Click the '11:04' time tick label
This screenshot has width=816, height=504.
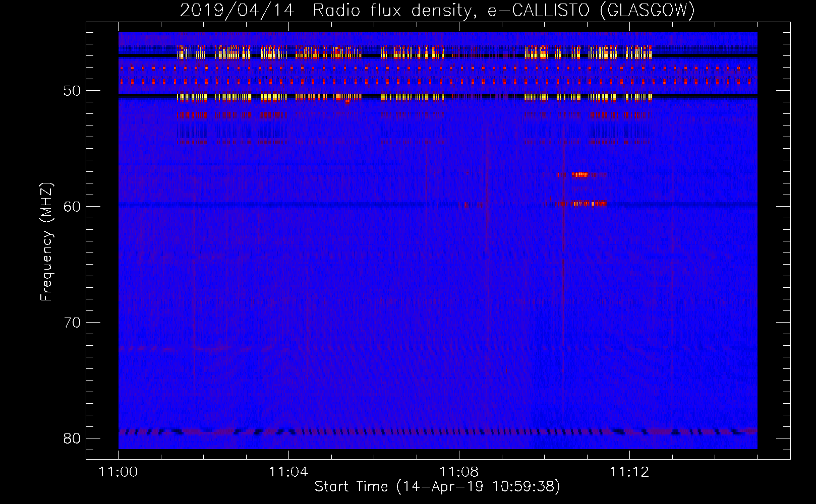(x=288, y=472)
